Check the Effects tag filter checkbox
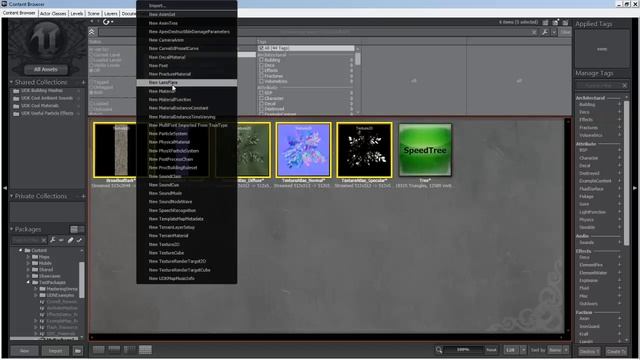 (261, 71)
